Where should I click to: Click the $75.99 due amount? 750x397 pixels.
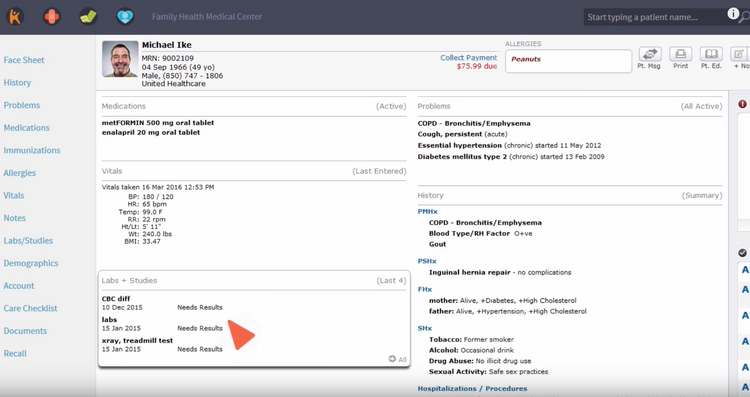477,66
